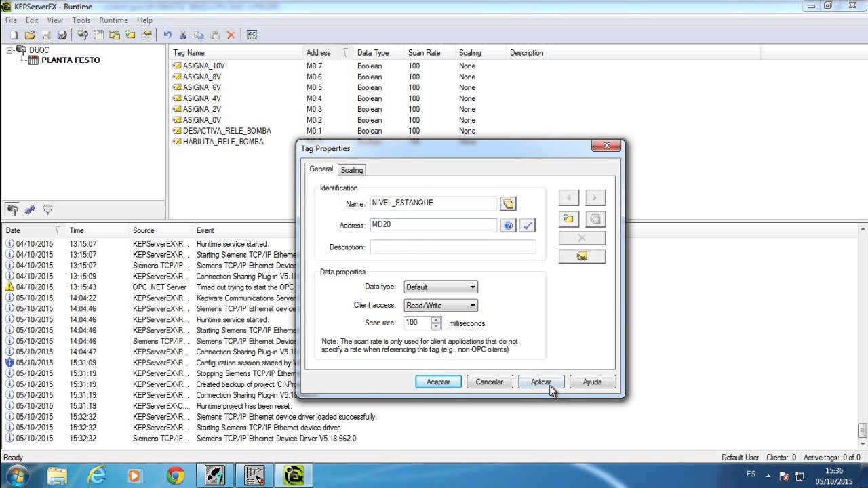The width and height of the screenshot is (868, 488).
Task: Open the Tools menu
Action: [81, 20]
